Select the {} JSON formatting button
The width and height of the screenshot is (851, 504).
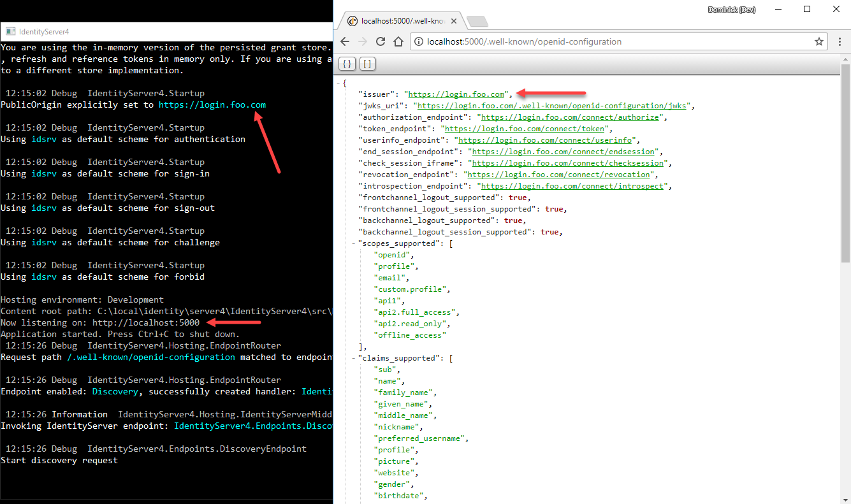[x=347, y=64]
